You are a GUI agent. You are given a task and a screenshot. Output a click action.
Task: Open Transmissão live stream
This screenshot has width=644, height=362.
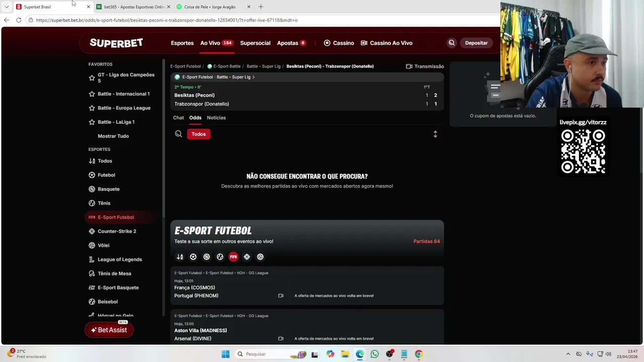tap(425, 66)
